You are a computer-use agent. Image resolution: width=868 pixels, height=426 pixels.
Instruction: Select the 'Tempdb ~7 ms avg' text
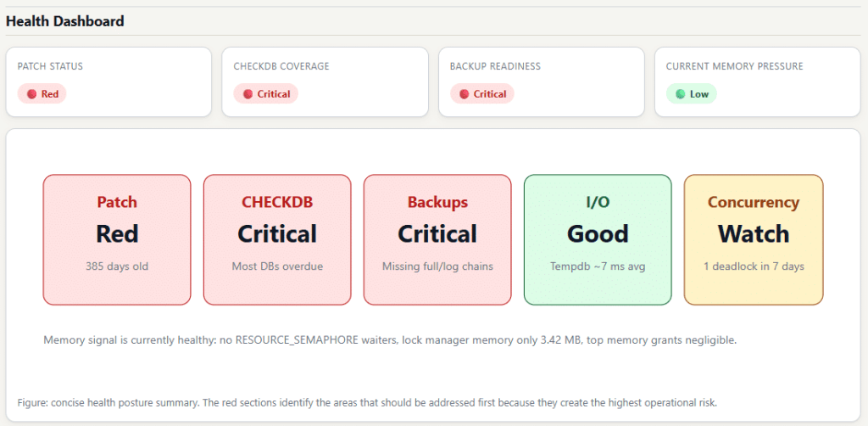598,266
